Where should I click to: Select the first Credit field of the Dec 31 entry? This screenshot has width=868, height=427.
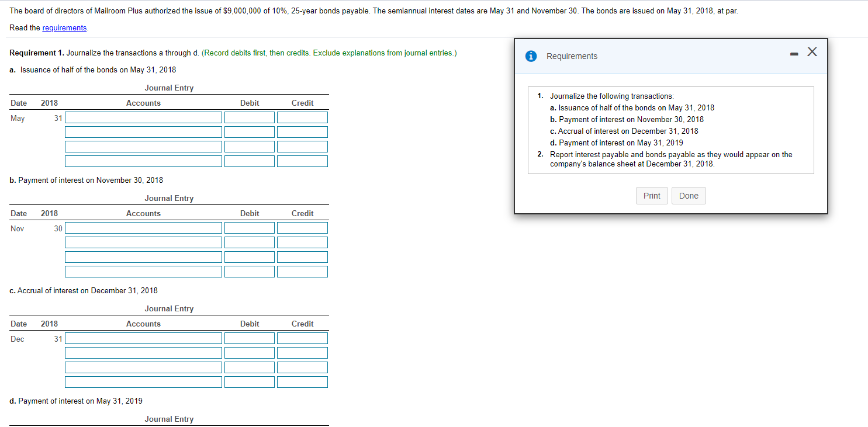coord(302,338)
